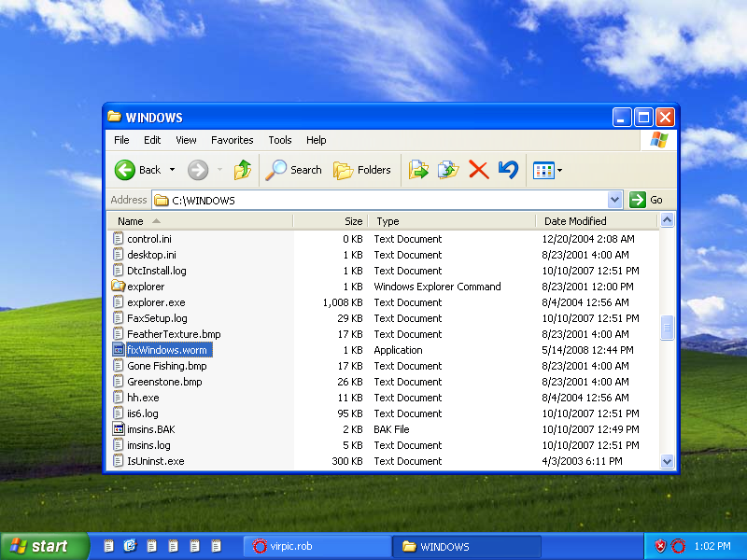
Task: Sort files by the Size column header
Action: 331,221
